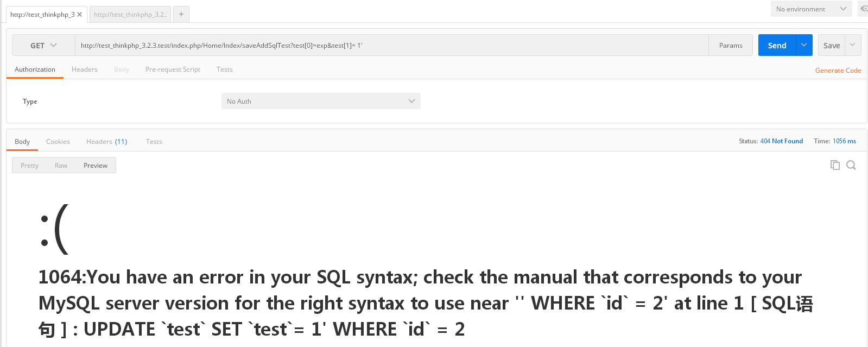
Task: Open the response Cookies tab
Action: click(58, 142)
